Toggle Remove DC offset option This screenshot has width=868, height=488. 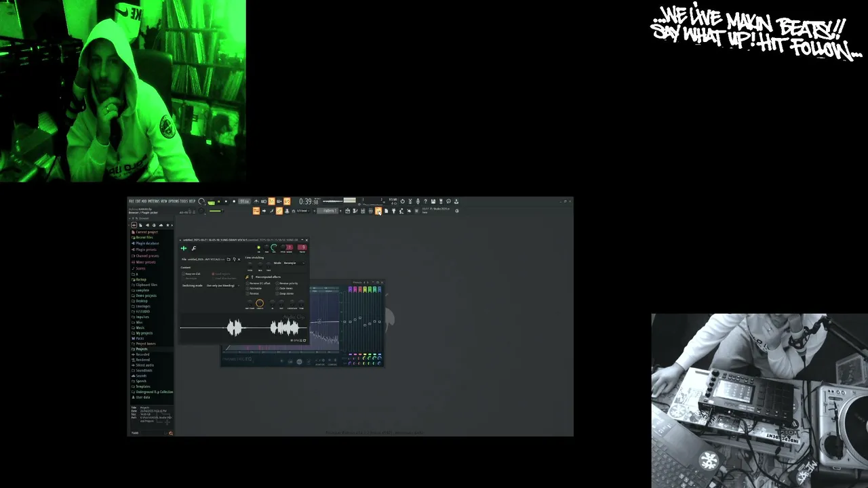(x=258, y=283)
